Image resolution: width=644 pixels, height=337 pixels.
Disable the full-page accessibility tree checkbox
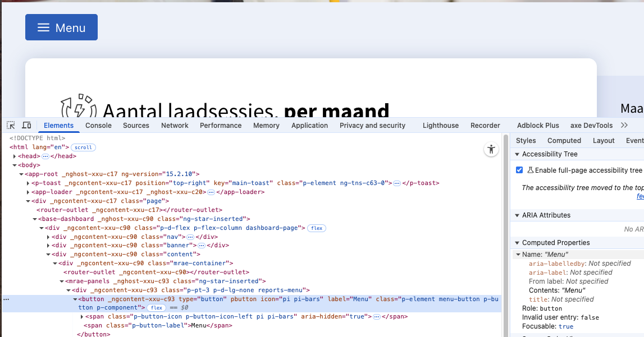[519, 170]
